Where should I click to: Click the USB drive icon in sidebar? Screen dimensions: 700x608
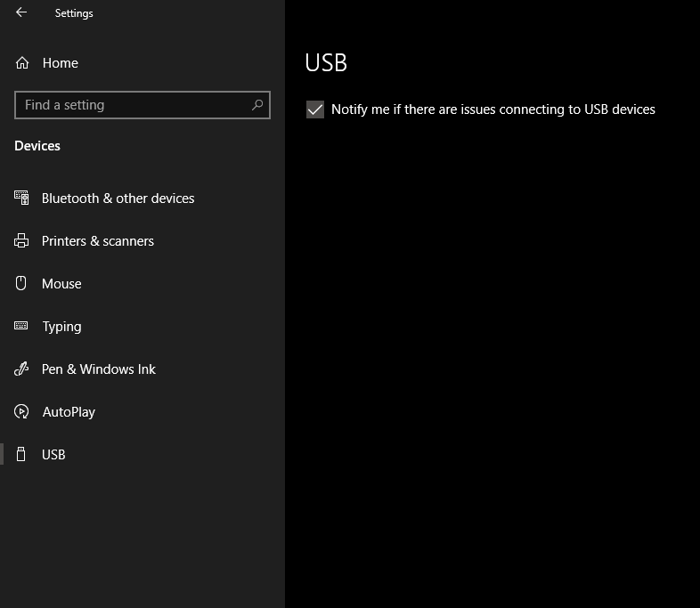click(x=21, y=454)
